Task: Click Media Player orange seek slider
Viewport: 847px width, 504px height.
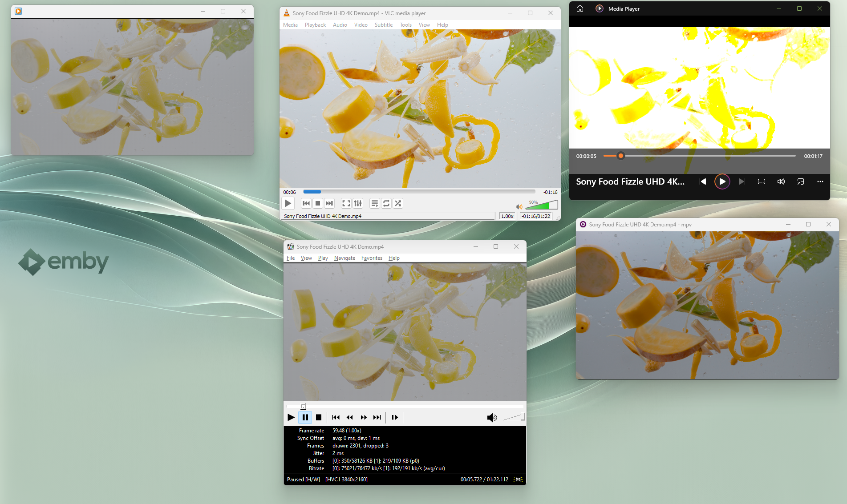Action: [620, 156]
